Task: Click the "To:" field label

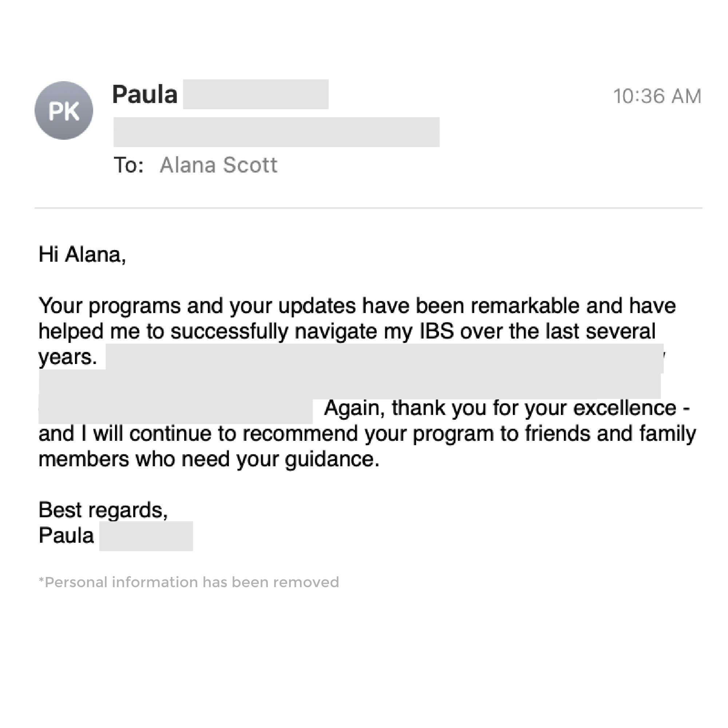Action: 128,165
